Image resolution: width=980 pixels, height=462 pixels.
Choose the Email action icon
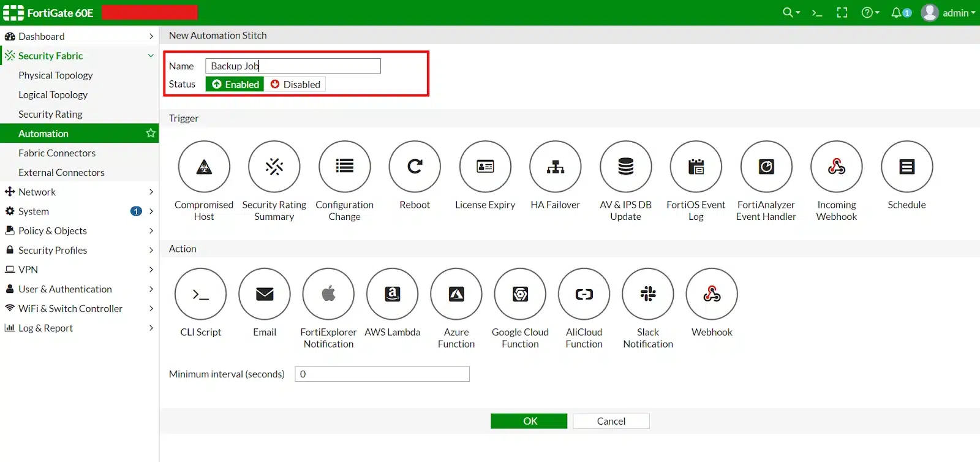[265, 294]
